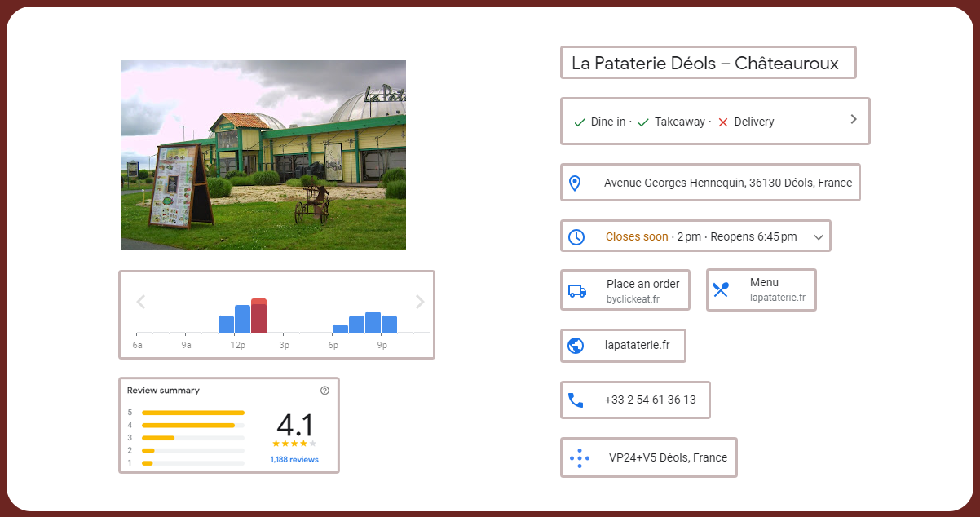The width and height of the screenshot is (980, 517).
Task: Click the Delivery red cross mark
Action: (x=722, y=122)
